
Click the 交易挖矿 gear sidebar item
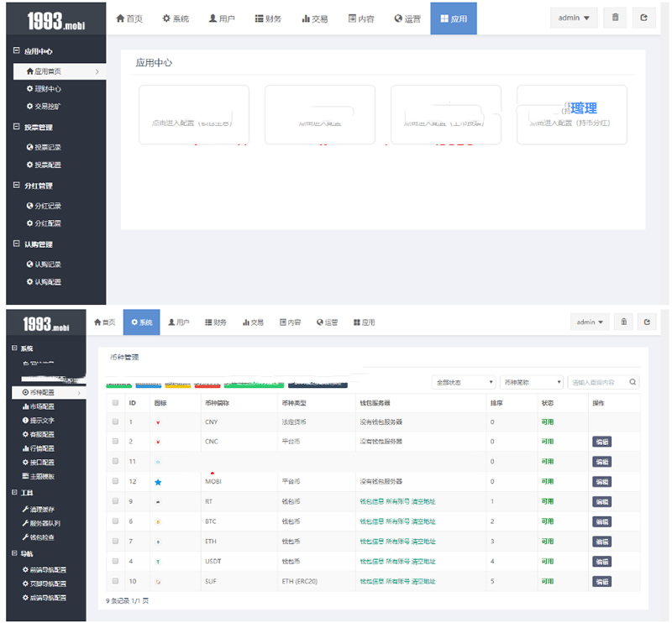pyautogui.click(x=47, y=107)
